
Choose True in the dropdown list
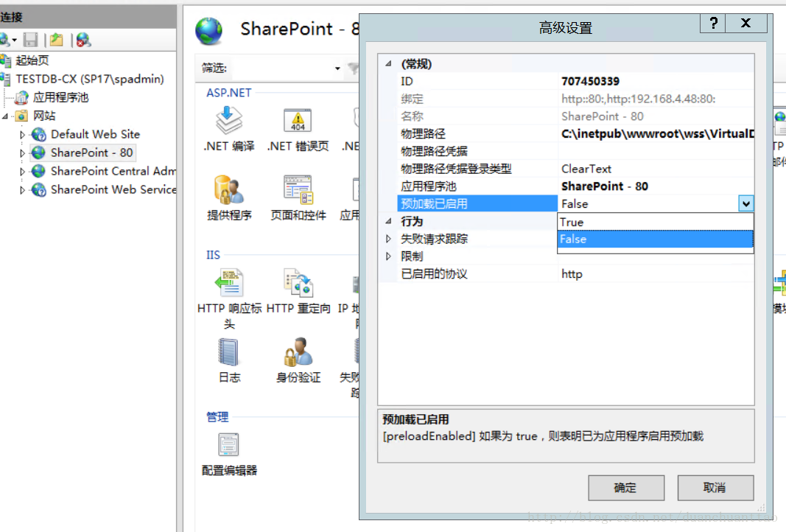[x=655, y=222]
